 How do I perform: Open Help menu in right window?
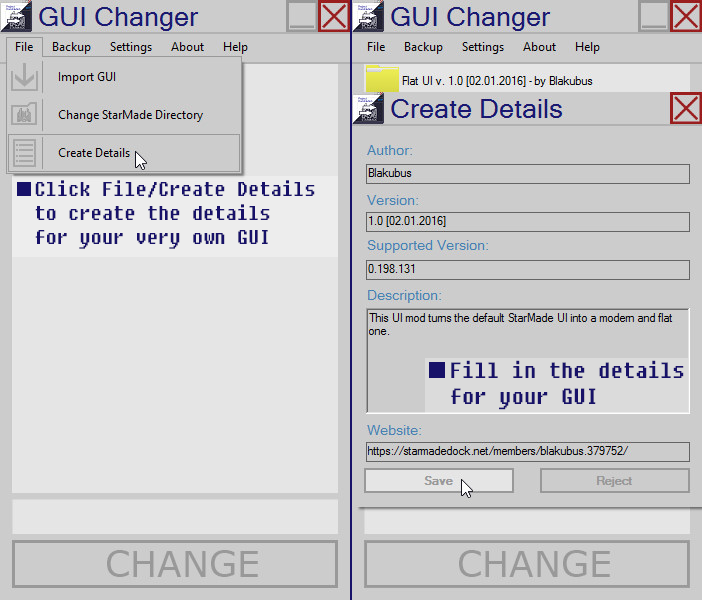(587, 47)
